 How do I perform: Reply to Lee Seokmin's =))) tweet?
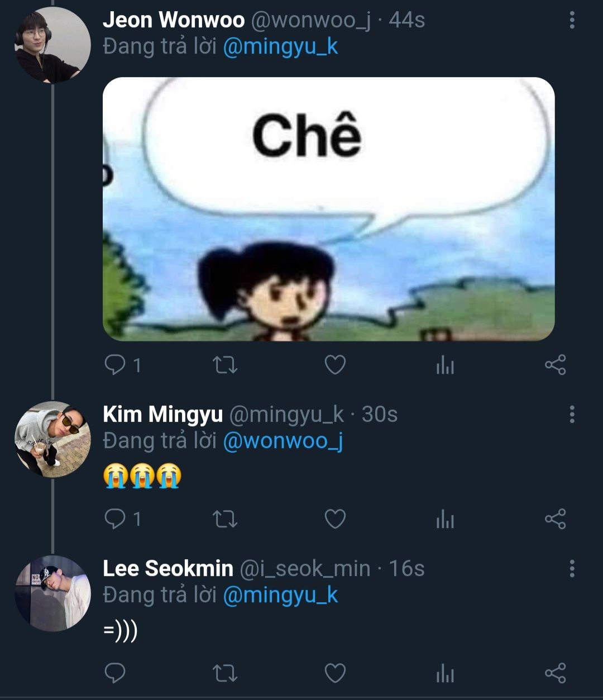(x=116, y=674)
